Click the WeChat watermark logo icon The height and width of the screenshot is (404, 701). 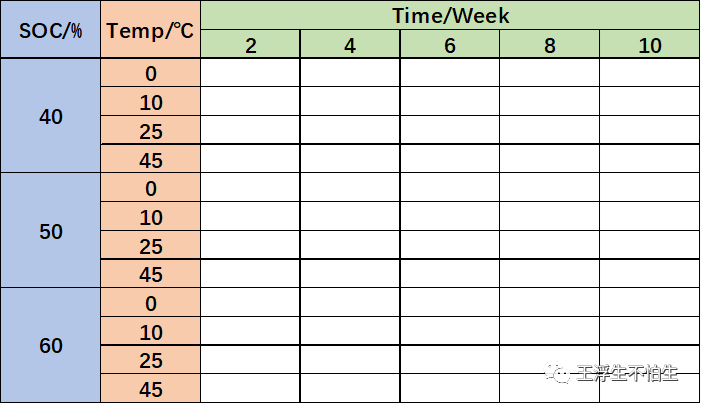coord(557,373)
